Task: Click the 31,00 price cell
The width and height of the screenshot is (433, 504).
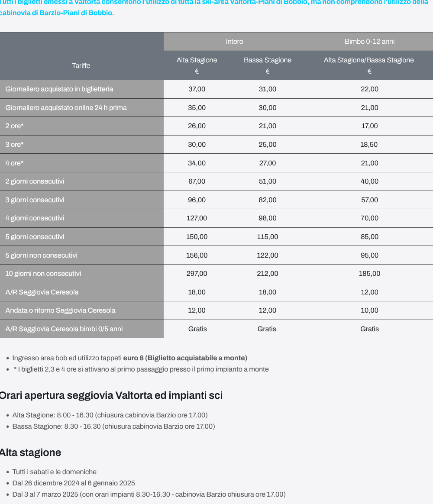Action: (x=268, y=89)
